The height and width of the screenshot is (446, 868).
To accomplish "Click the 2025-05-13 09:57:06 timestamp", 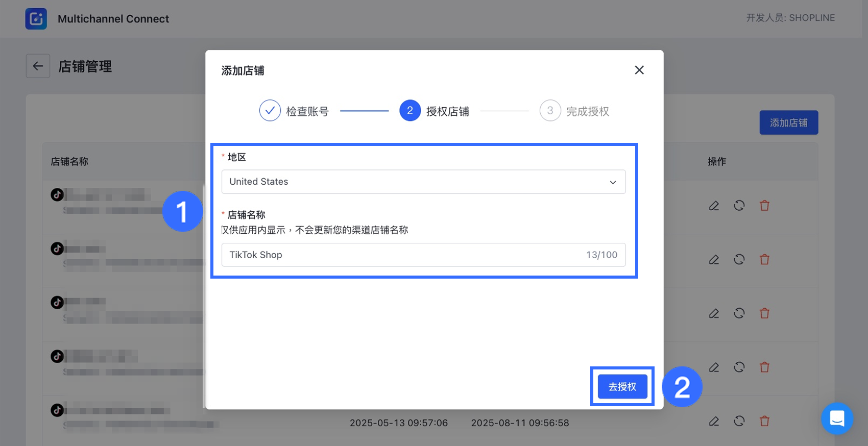I will 399,423.
